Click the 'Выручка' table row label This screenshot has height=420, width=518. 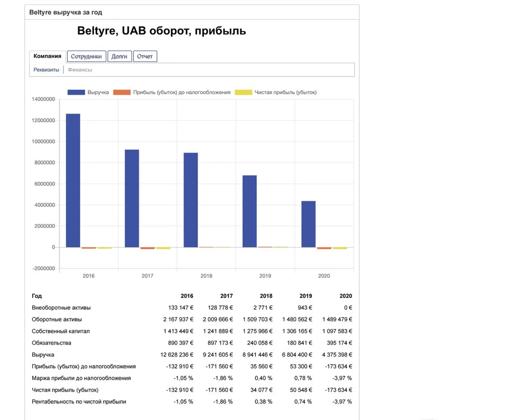coord(43,355)
